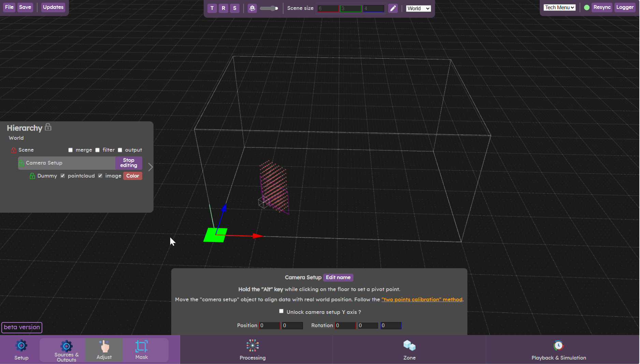640x364 pixels.
Task: Open the Setup gear section
Action: coord(21,350)
